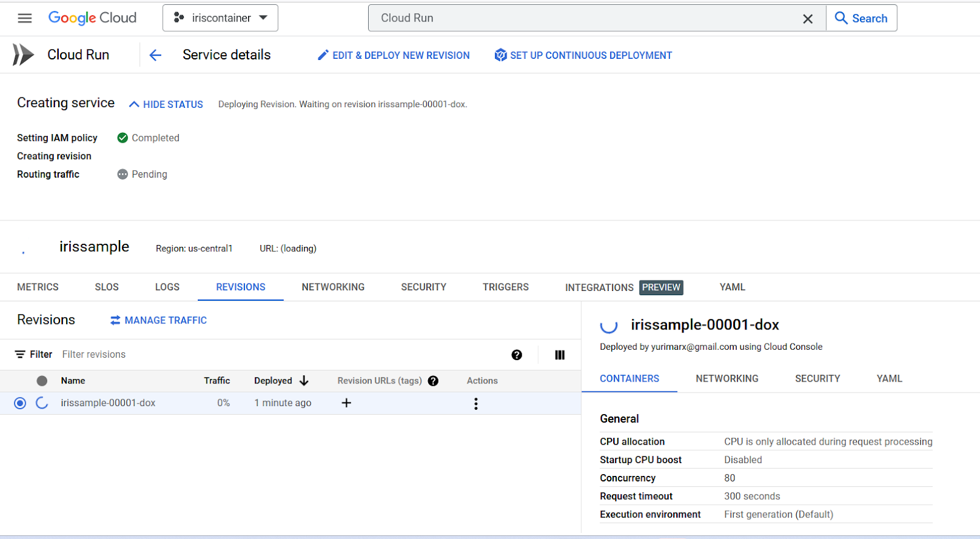Clear the Cloud Run search text
The image size is (980, 539).
[x=808, y=19]
